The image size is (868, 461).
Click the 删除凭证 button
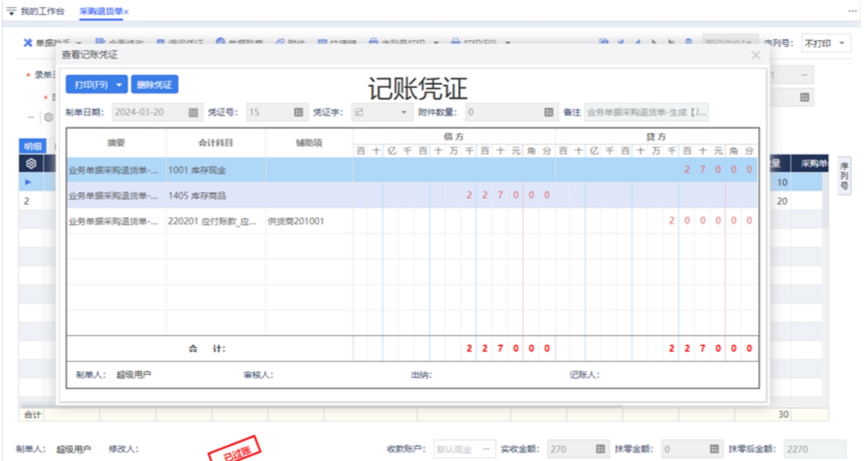point(154,85)
